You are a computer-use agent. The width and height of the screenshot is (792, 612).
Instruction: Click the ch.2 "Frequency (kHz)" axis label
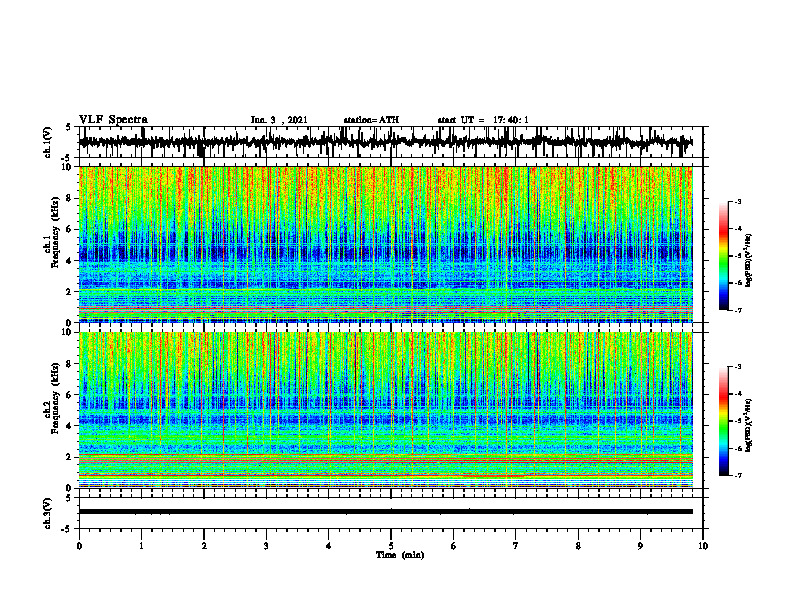click(x=55, y=398)
